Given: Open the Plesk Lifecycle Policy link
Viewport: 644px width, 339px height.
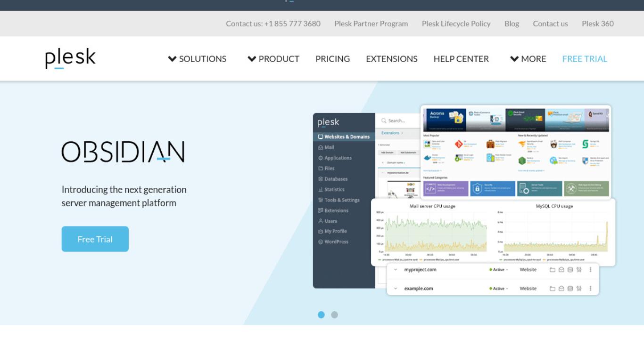Looking at the screenshot, I should pos(456,24).
